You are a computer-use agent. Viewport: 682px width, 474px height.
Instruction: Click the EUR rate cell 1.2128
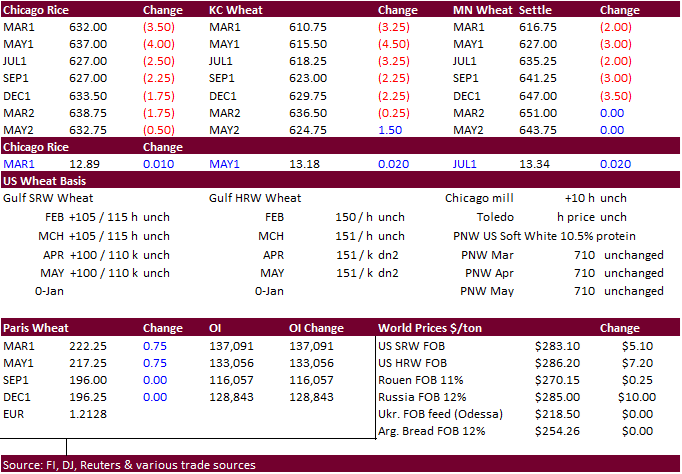(x=85, y=413)
